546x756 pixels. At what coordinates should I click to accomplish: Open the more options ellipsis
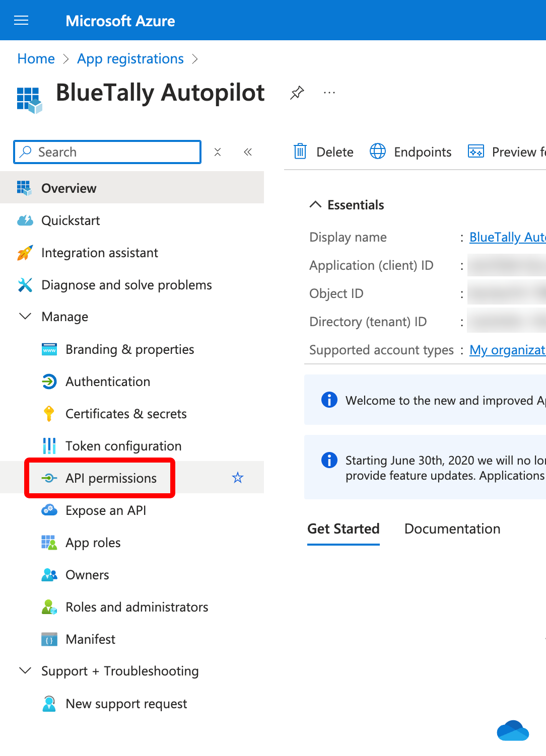329,93
